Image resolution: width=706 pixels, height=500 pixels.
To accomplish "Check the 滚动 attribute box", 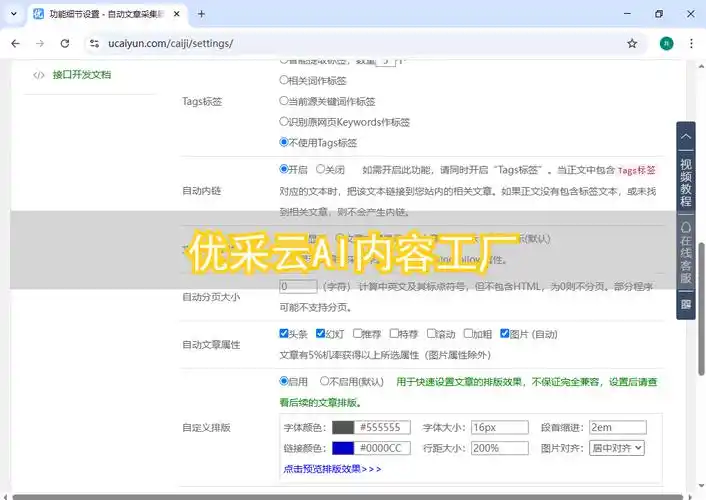I will [x=431, y=333].
